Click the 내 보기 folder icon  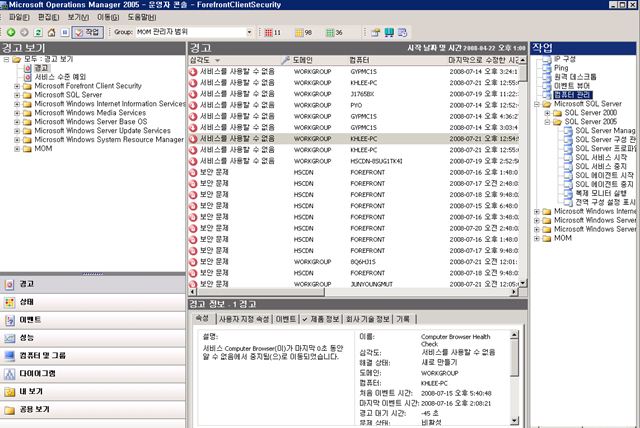point(9,392)
